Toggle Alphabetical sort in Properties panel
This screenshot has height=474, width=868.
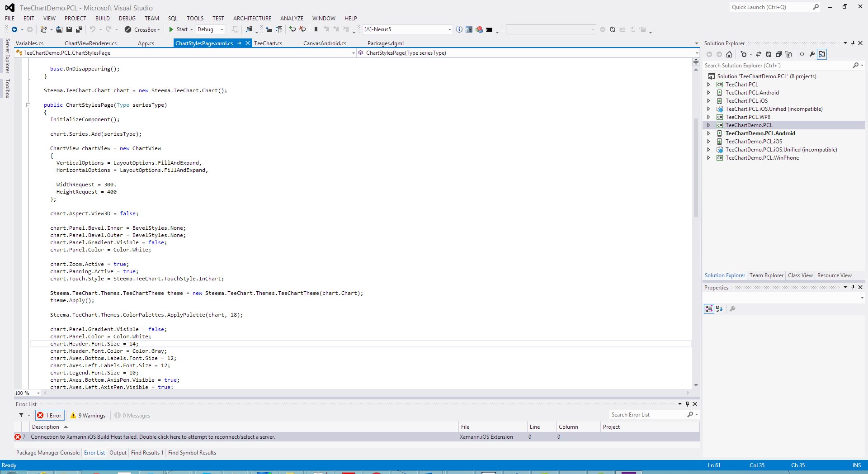[x=719, y=309]
